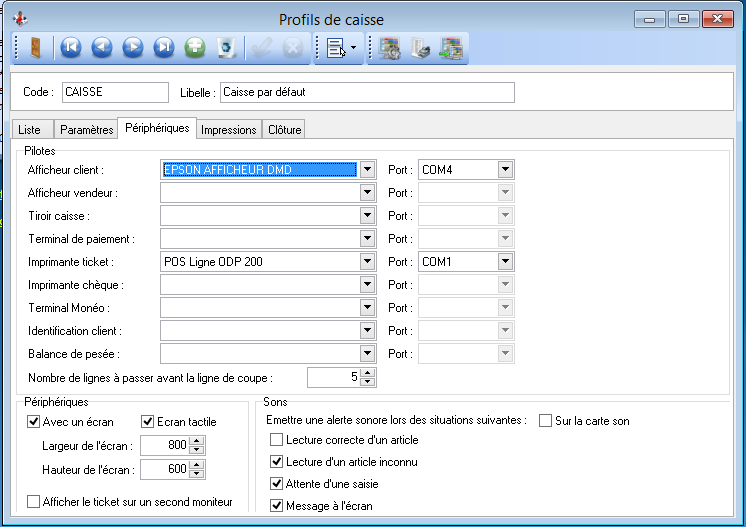Click the application logo in title bar
The width and height of the screenshot is (746, 527).
point(20,19)
